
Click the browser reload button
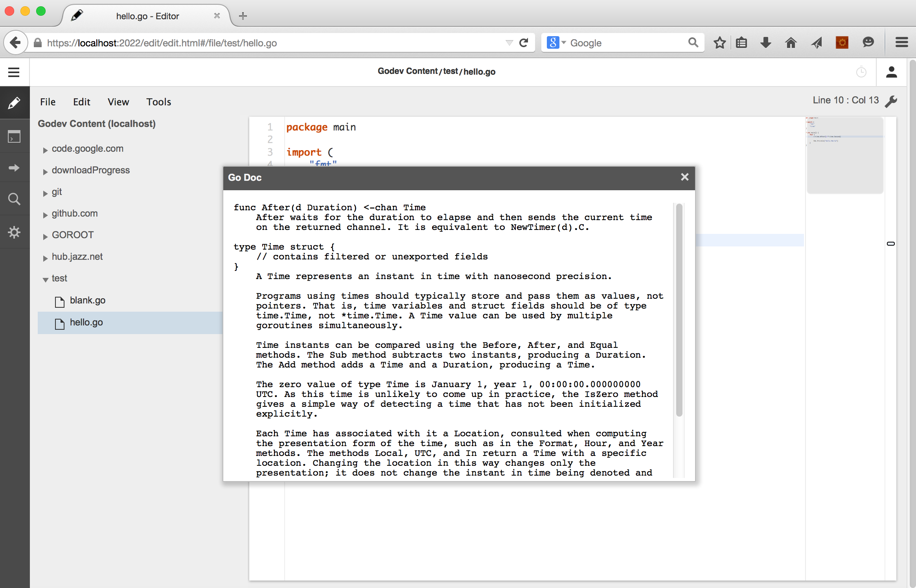tap(524, 43)
